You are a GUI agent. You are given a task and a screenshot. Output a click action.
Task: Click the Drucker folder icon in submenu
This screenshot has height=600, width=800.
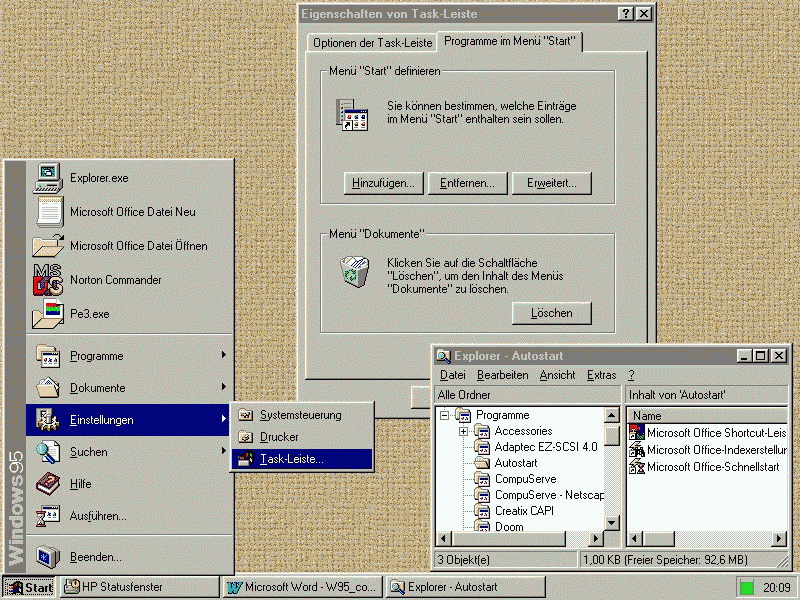(x=246, y=437)
